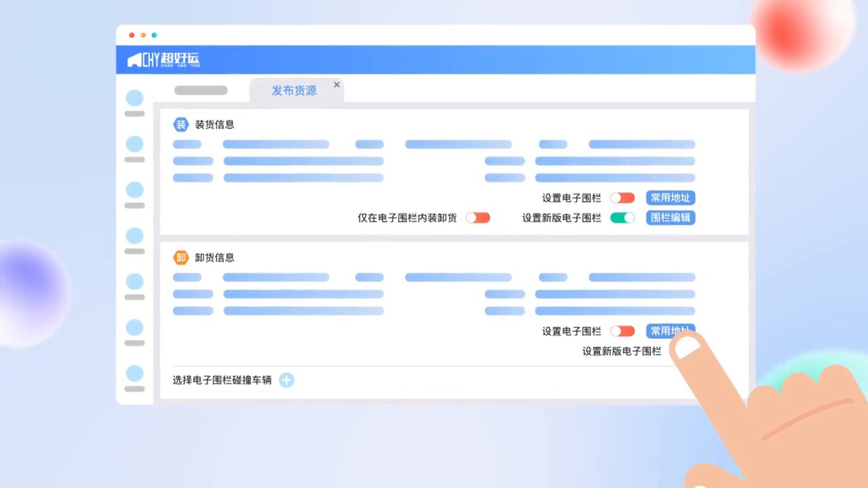
Task: Select the second sidebar circle icon from top
Action: pyautogui.click(x=135, y=144)
